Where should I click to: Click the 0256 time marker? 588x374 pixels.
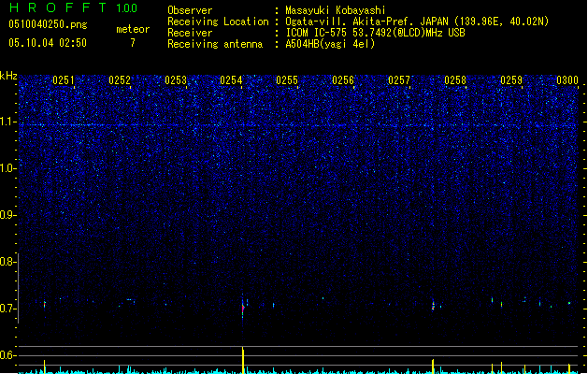coord(343,79)
